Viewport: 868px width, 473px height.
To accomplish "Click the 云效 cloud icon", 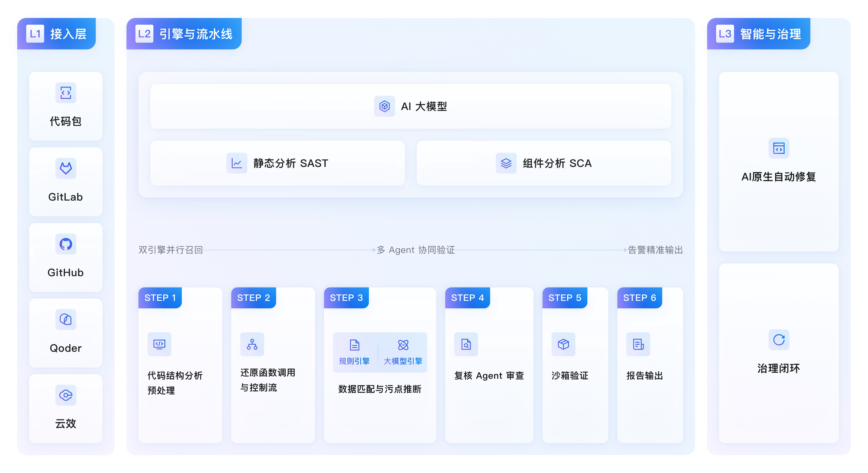I will (66, 395).
